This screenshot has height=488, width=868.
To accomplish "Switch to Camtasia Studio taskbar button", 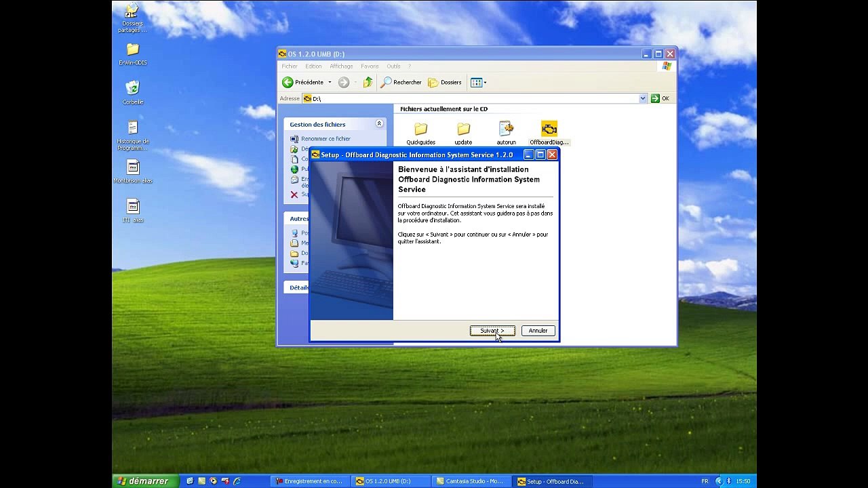I will click(472, 481).
